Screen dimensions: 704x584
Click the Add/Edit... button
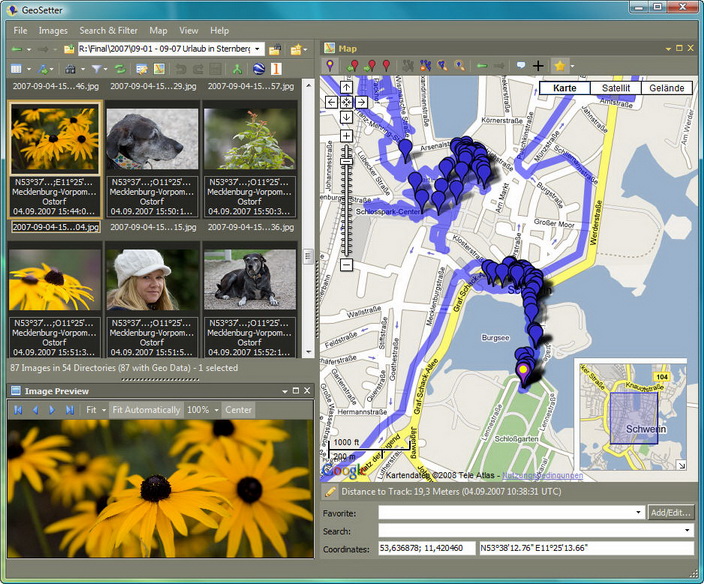point(670,512)
